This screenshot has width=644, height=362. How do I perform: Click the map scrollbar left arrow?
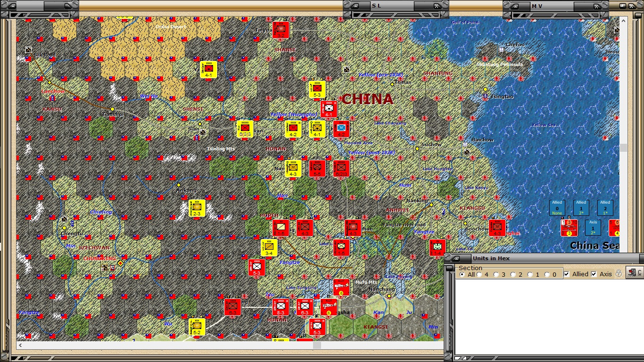coord(20,345)
